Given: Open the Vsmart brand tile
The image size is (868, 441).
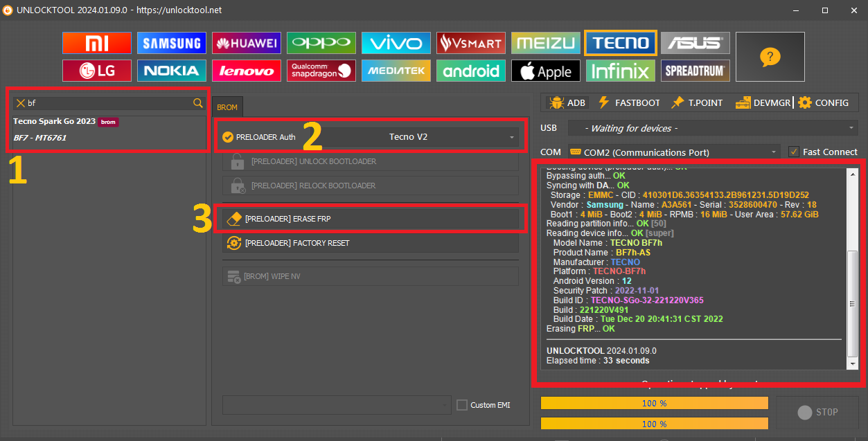Looking at the screenshot, I should click(471, 43).
